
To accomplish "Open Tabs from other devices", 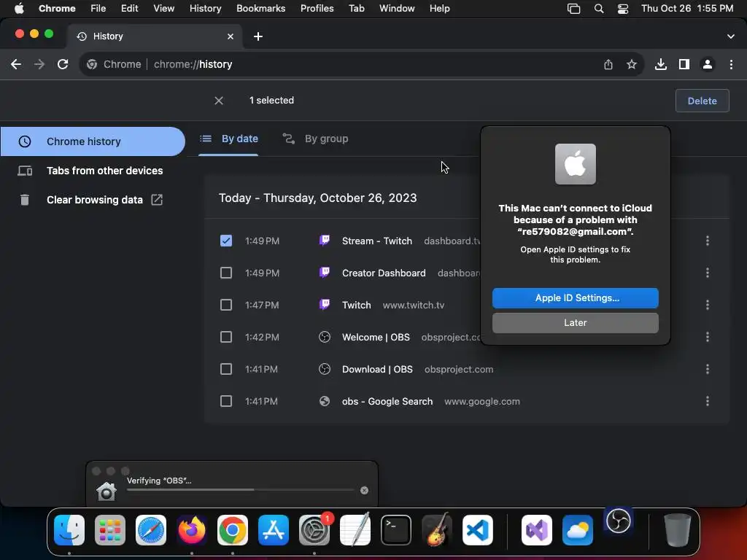I will (x=93, y=171).
